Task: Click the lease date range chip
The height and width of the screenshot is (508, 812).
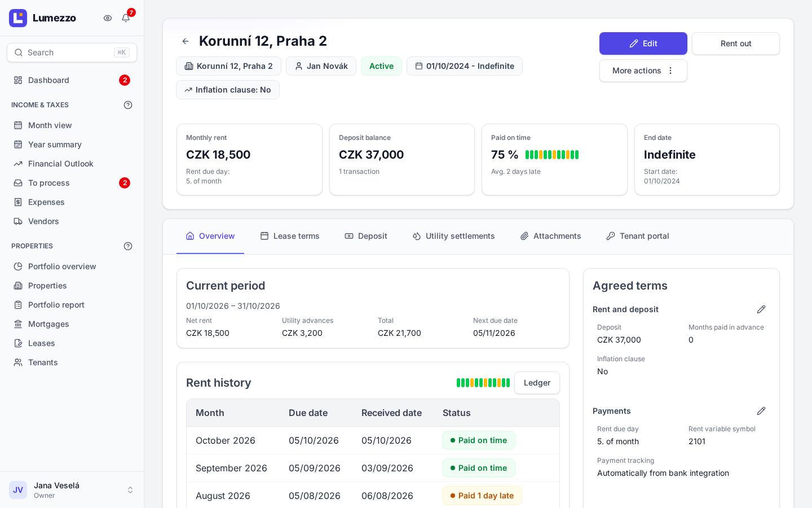Action: click(x=465, y=66)
